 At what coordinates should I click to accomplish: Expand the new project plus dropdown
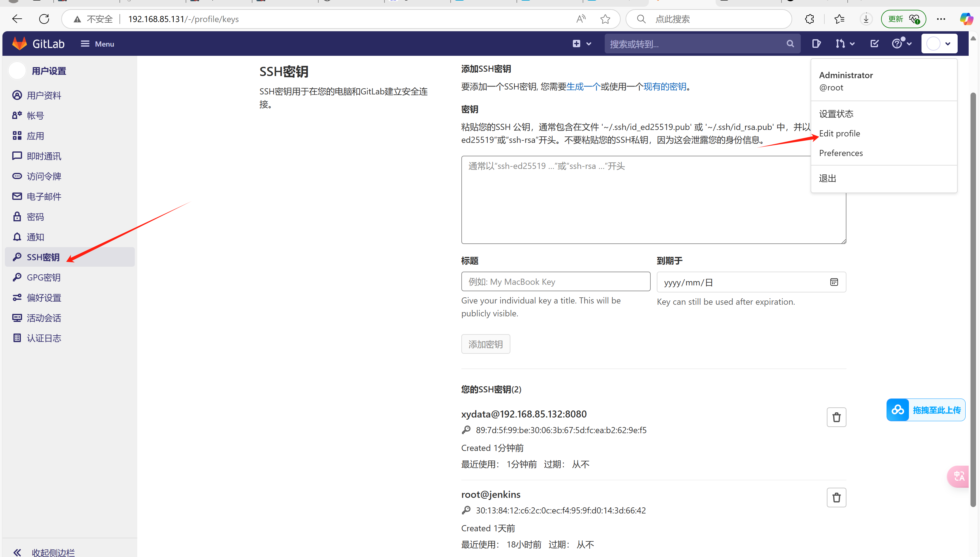[581, 43]
